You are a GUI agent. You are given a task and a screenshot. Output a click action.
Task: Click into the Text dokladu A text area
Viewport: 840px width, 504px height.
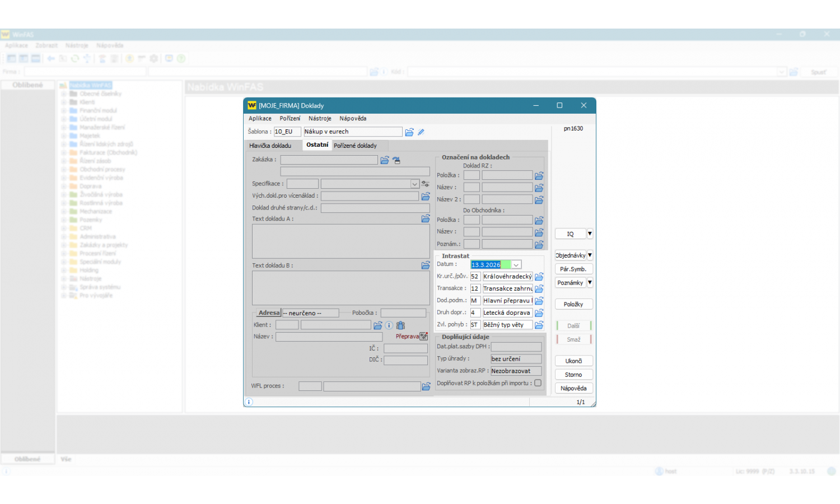tap(340, 241)
